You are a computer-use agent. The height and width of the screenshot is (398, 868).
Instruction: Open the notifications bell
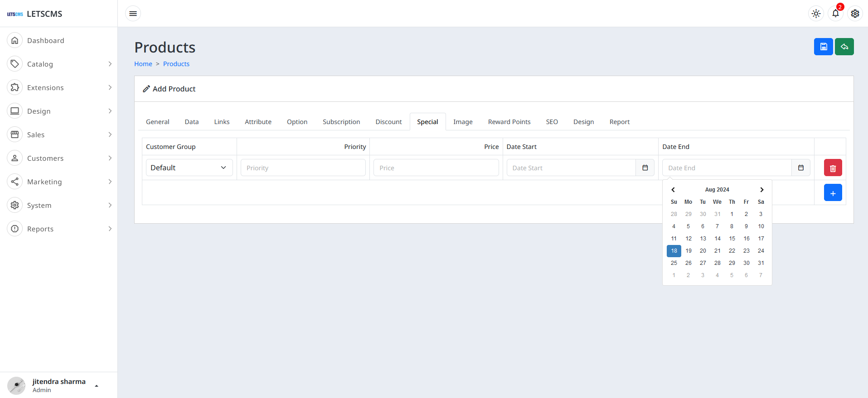pyautogui.click(x=835, y=14)
